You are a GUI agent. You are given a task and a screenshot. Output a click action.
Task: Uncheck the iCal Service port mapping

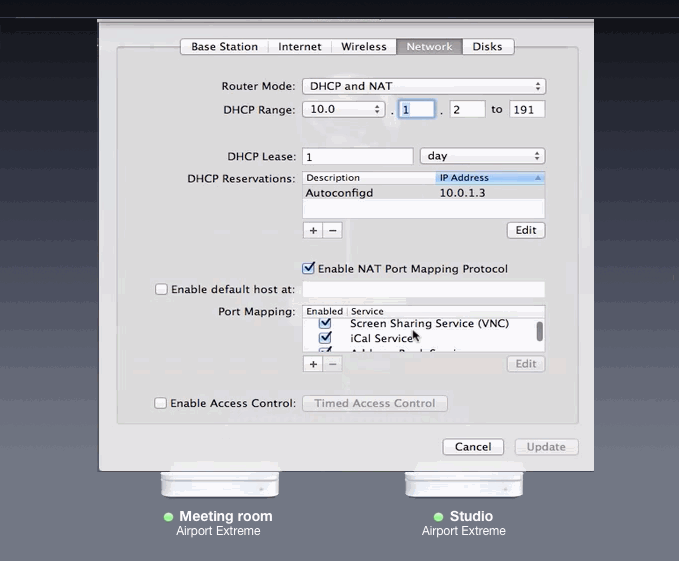325,338
